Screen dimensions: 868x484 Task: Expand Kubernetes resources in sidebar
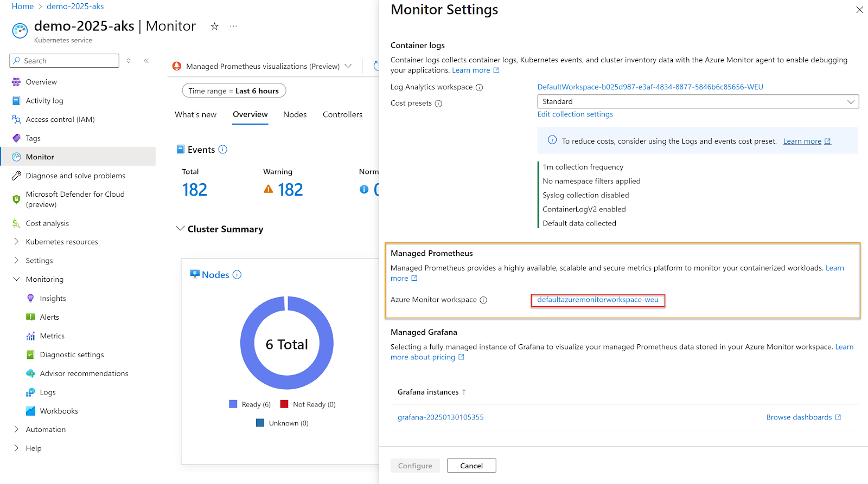tap(16, 242)
